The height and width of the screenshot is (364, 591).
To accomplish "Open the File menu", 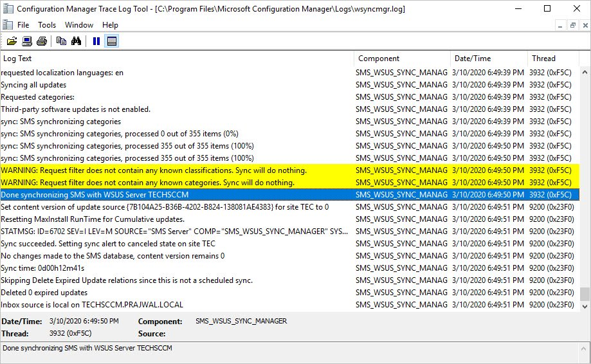I will coord(23,25).
